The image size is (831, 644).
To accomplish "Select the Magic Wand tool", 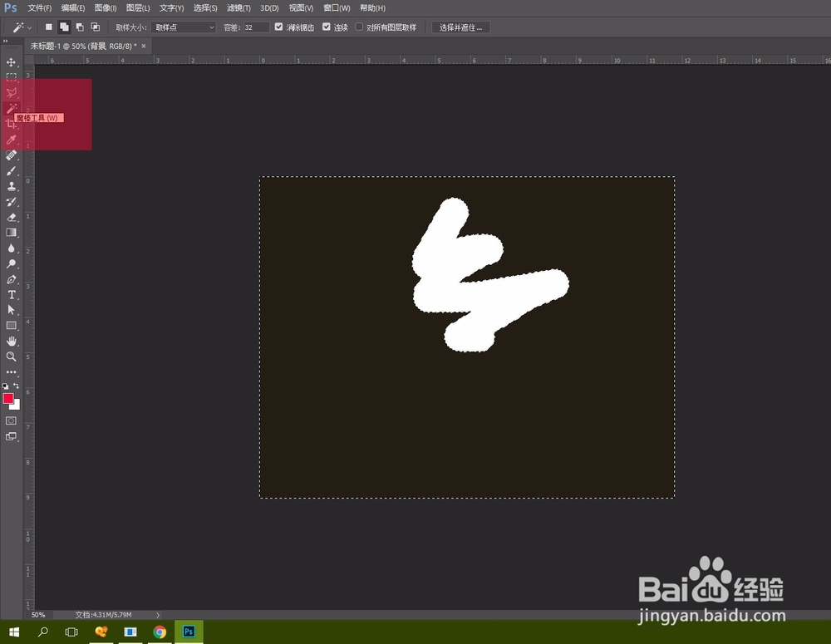I will (11, 109).
